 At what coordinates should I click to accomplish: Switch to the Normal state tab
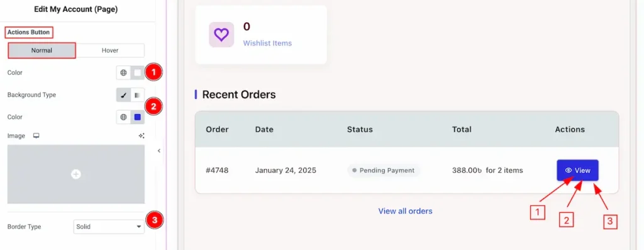click(x=42, y=50)
